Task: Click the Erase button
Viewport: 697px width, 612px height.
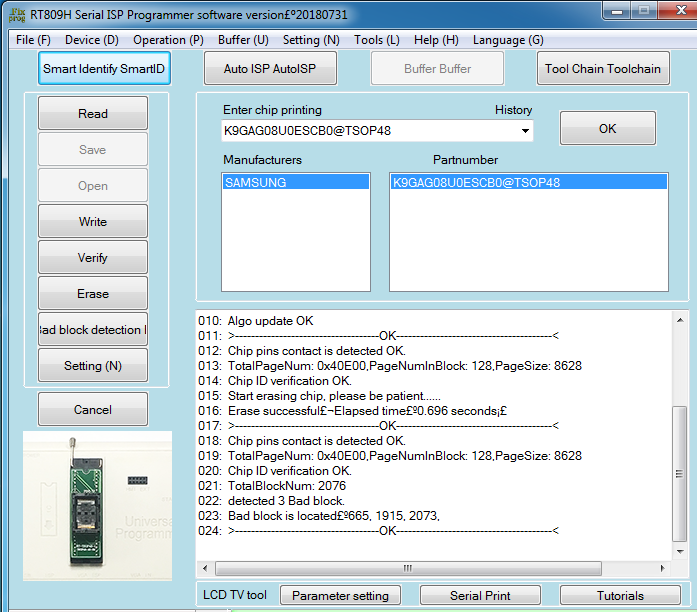Action: click(93, 293)
